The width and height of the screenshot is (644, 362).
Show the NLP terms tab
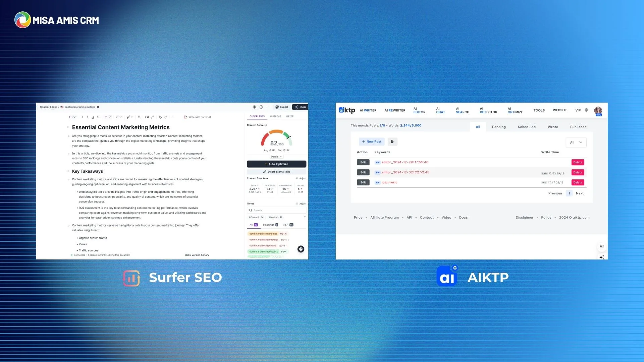click(x=288, y=225)
